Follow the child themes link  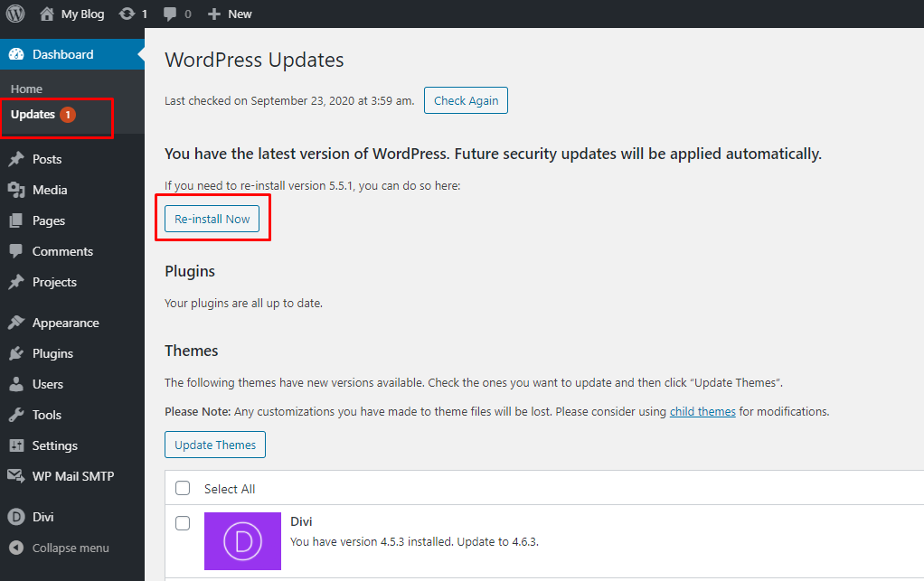[x=702, y=411]
